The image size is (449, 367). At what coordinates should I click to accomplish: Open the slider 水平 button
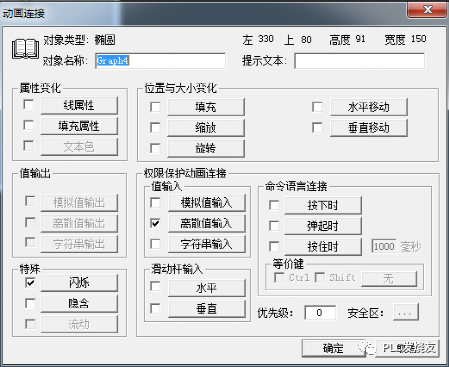pos(207,288)
